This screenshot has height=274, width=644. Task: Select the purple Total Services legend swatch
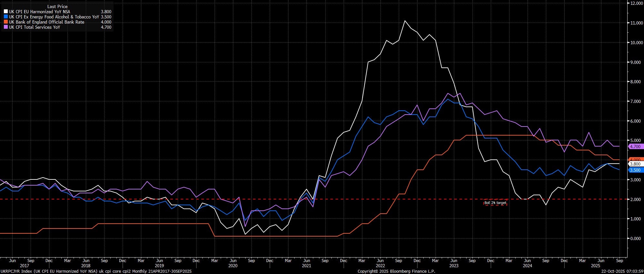click(6, 27)
